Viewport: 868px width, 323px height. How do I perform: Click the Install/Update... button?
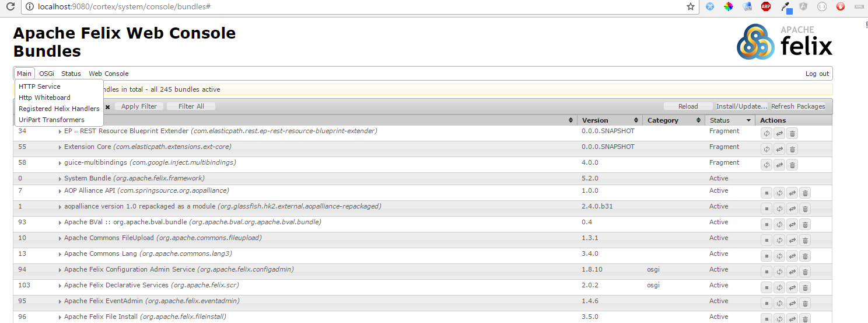pos(741,106)
